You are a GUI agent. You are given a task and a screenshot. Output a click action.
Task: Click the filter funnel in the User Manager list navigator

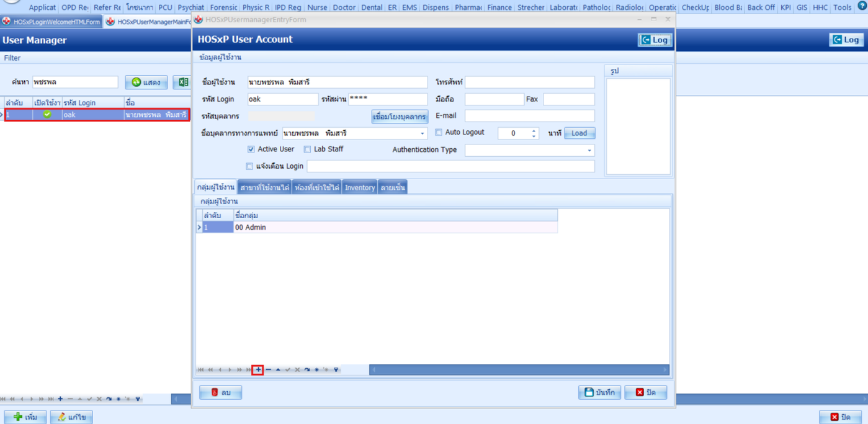pyautogui.click(x=138, y=399)
